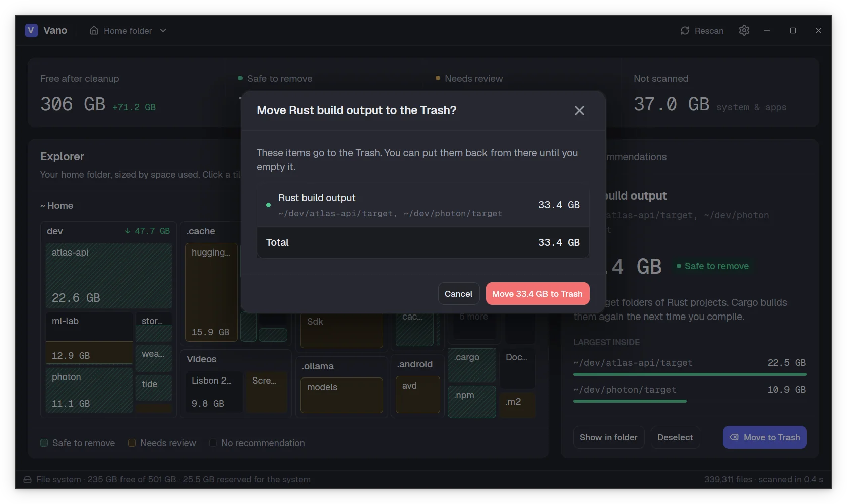Viewport: 847px width, 504px height.
Task: Click the Total 33.4 GB row
Action: 423,242
